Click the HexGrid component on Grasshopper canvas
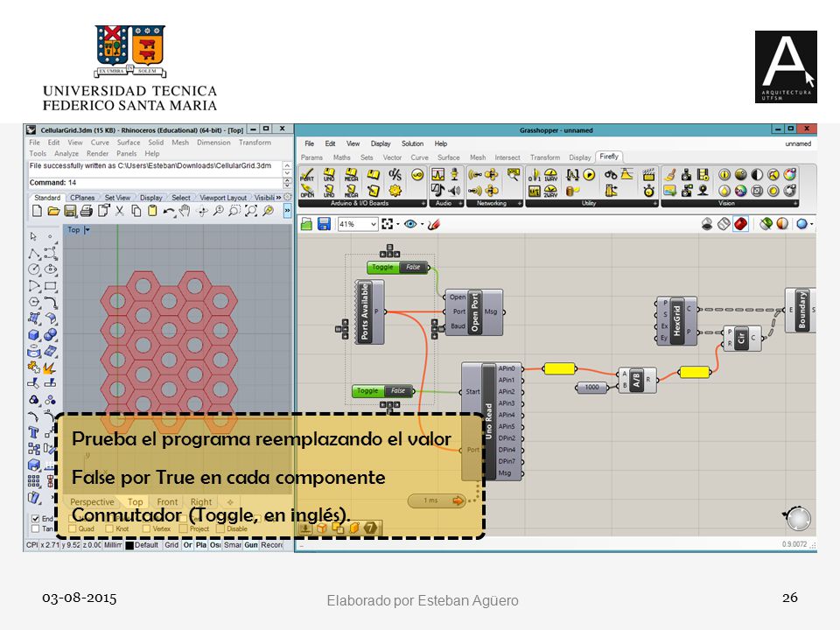 coord(676,320)
